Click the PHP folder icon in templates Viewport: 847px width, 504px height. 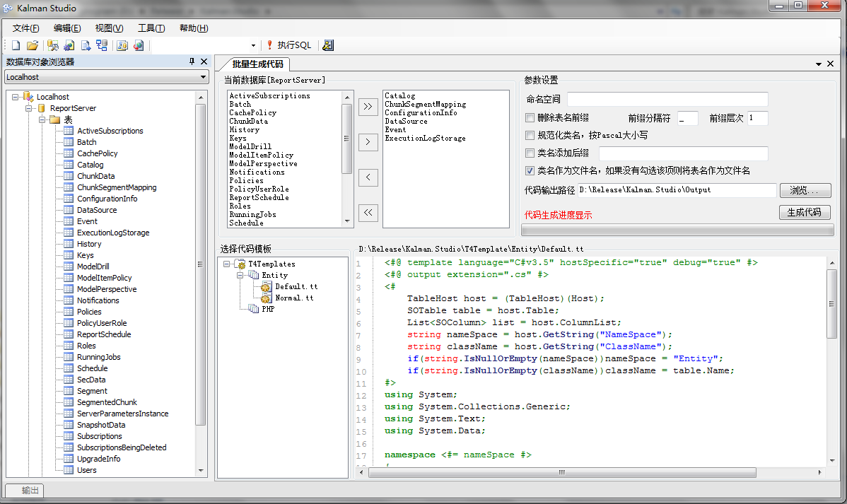pyautogui.click(x=253, y=309)
